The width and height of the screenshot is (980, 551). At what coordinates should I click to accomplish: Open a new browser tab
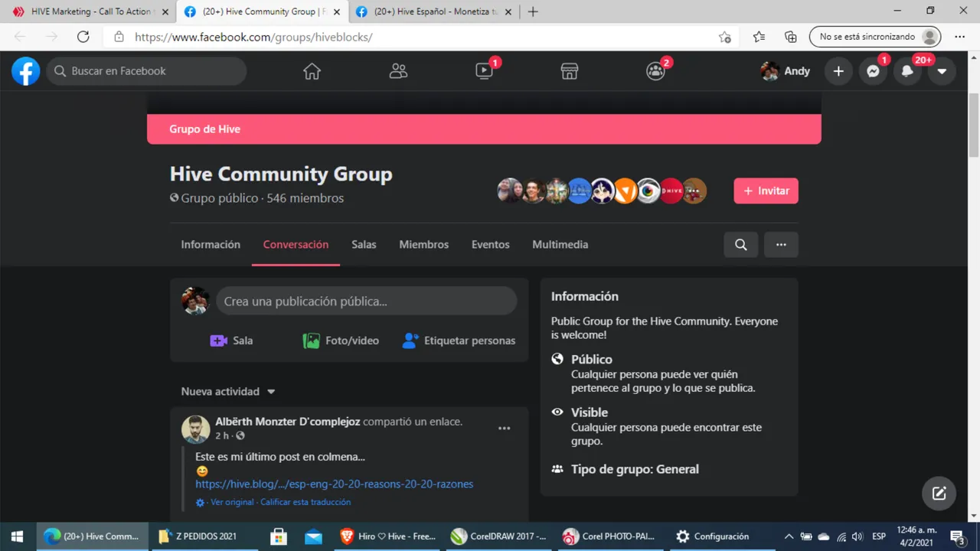[x=533, y=11]
